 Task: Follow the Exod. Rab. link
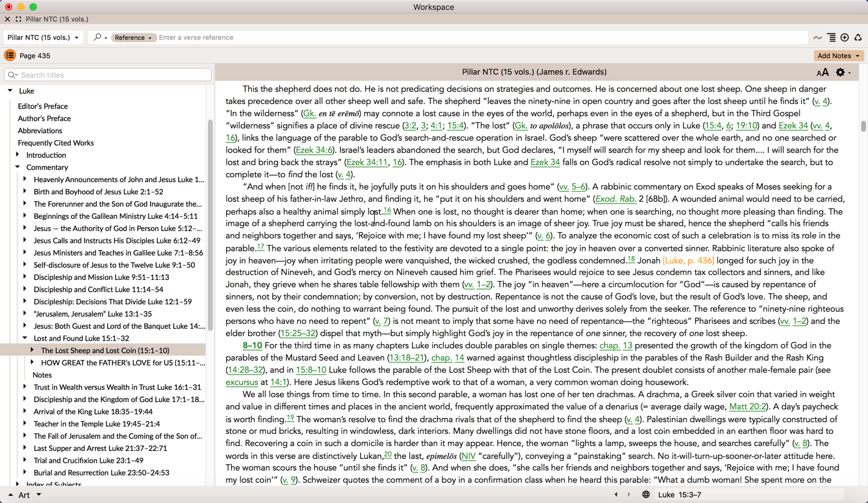coord(616,199)
